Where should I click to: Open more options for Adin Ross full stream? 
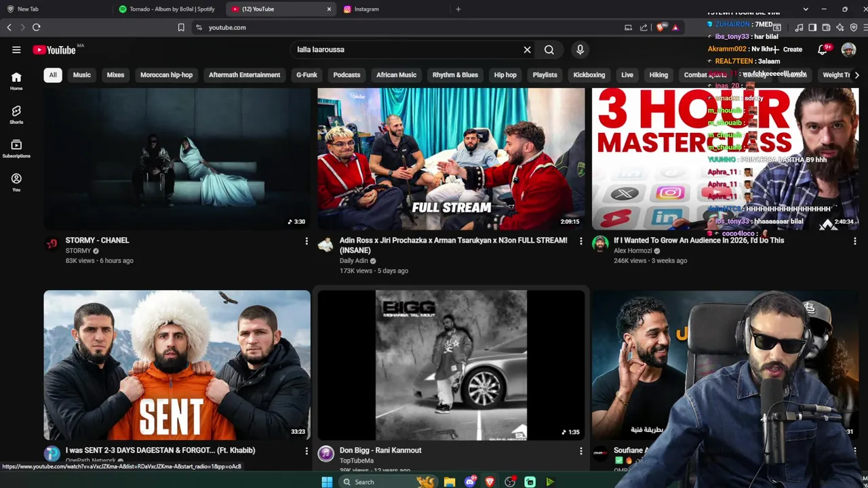click(580, 241)
